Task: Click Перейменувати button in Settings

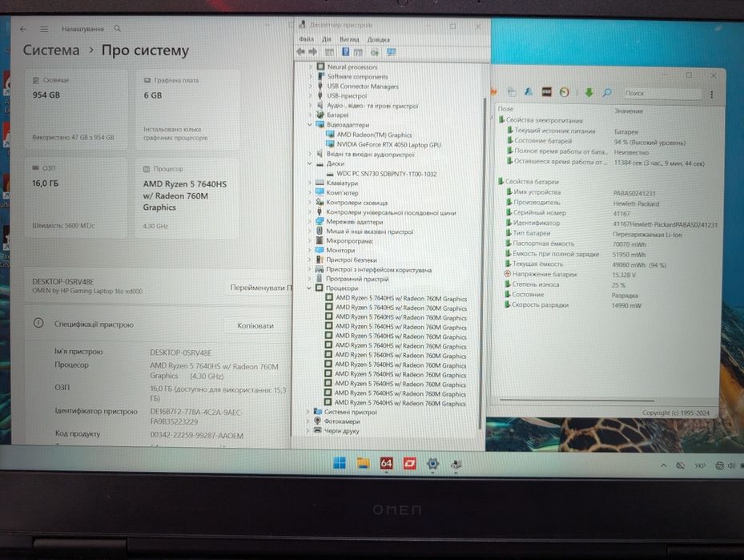Action: click(259, 288)
